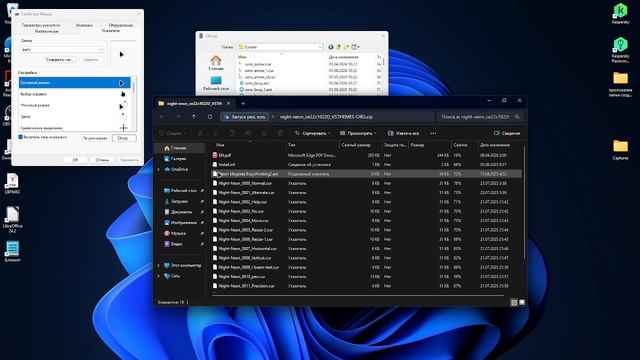Screen dimensions: 640x360
Task: Go back in the Explorer window
Action: tap(162, 117)
